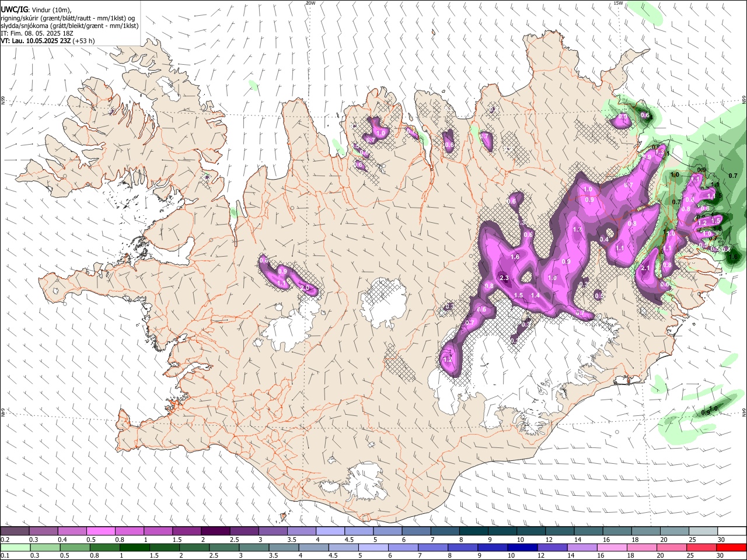The width and height of the screenshot is (747, 560).
Task: Click the '1.4' snowfall value on the map
Action: point(535,296)
